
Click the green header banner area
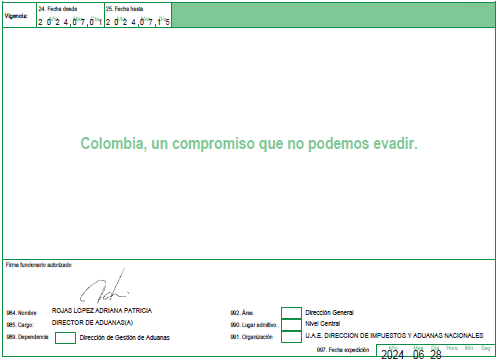(333, 15)
